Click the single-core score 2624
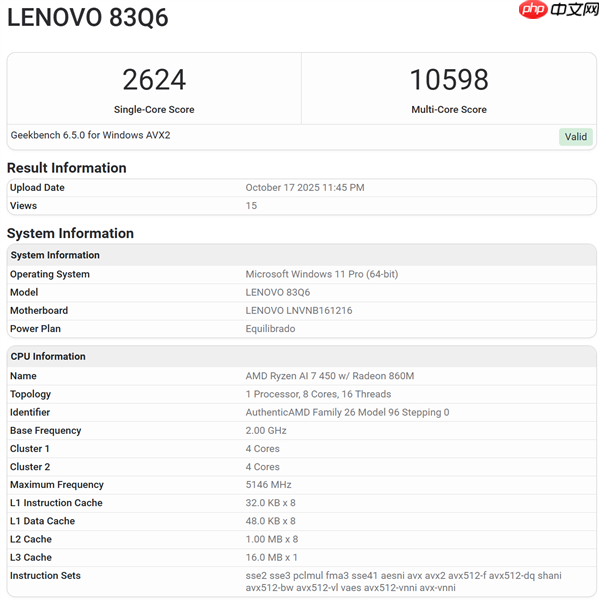This screenshot has height=602, width=600. [154, 80]
